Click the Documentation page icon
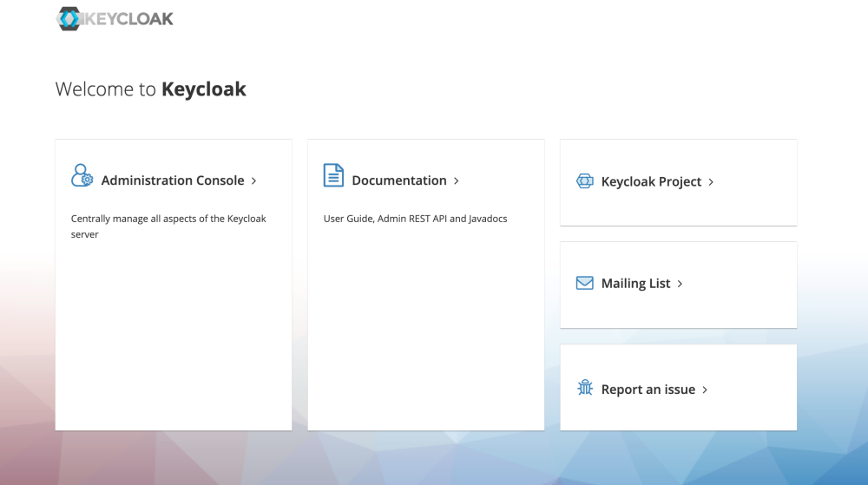The image size is (868, 485). 333,175
